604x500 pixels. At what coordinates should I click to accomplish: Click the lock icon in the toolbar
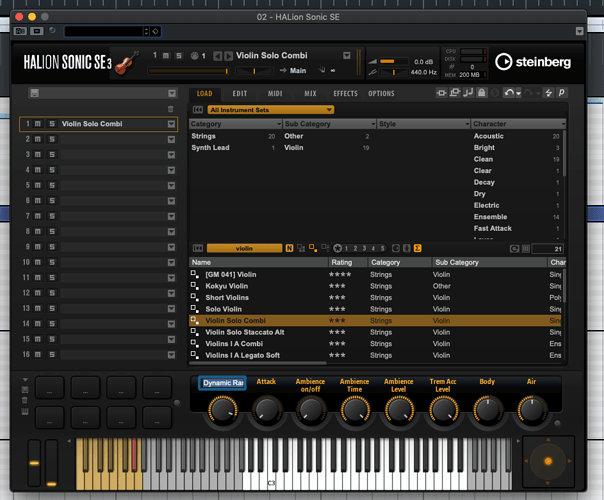(482, 93)
